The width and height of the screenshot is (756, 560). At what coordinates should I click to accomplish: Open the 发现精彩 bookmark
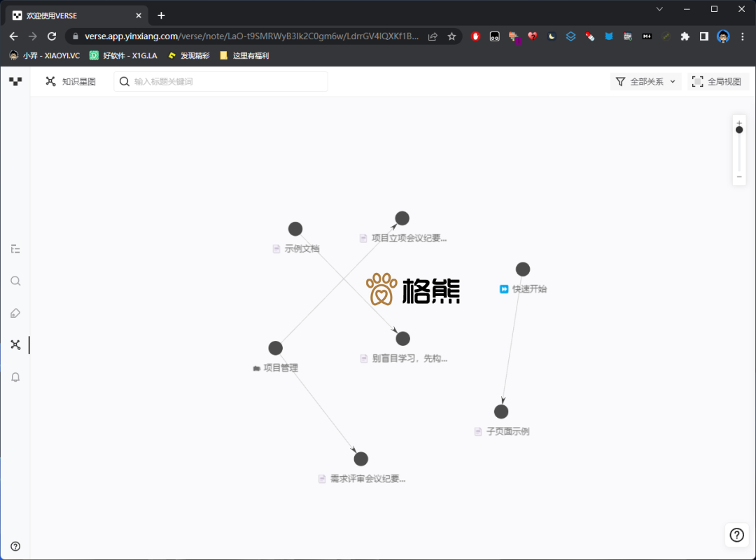click(x=189, y=55)
